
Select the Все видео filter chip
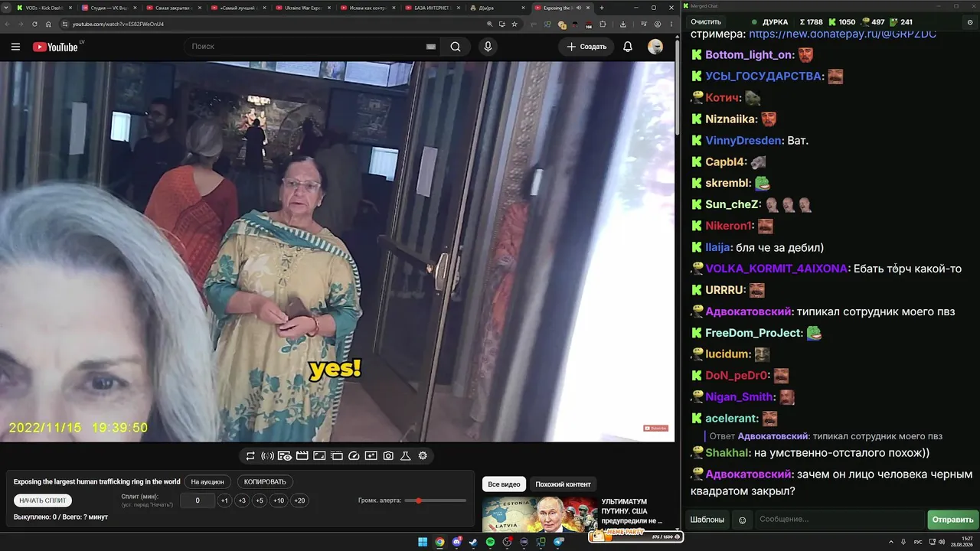click(x=504, y=484)
